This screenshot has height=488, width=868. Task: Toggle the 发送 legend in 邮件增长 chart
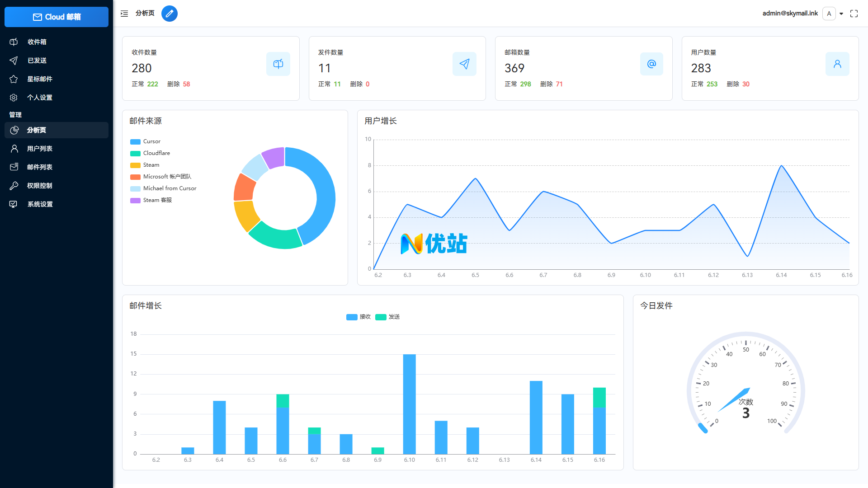point(387,317)
